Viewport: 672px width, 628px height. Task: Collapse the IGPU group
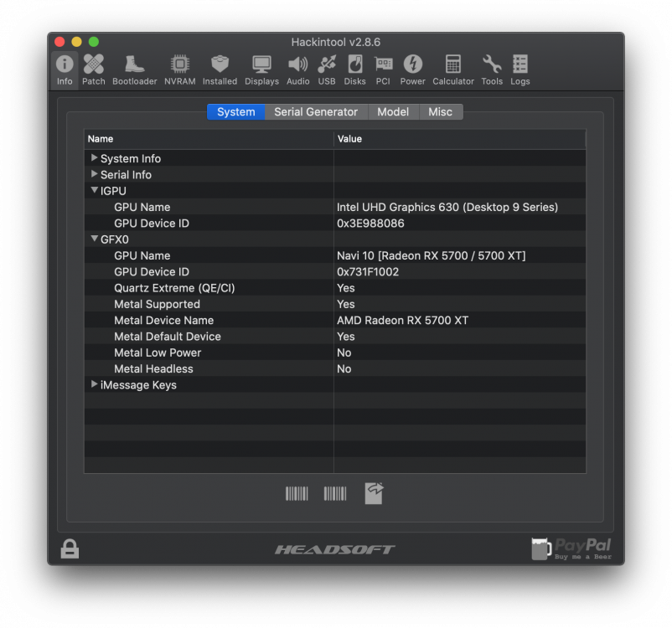[x=95, y=190]
